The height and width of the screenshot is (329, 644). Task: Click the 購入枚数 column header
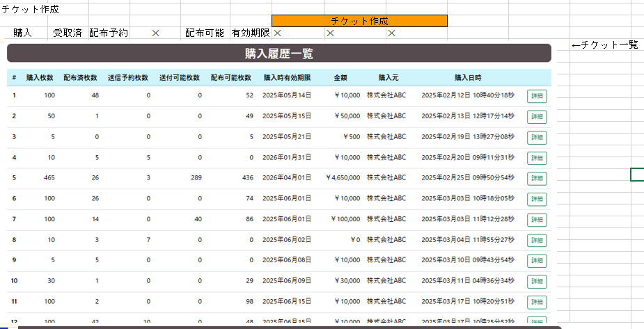pos(40,77)
